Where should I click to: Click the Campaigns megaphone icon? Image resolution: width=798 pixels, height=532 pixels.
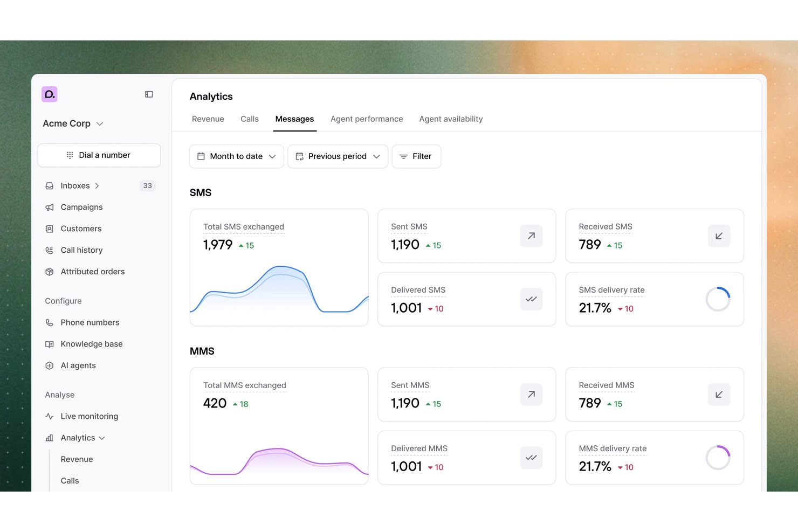(x=50, y=207)
